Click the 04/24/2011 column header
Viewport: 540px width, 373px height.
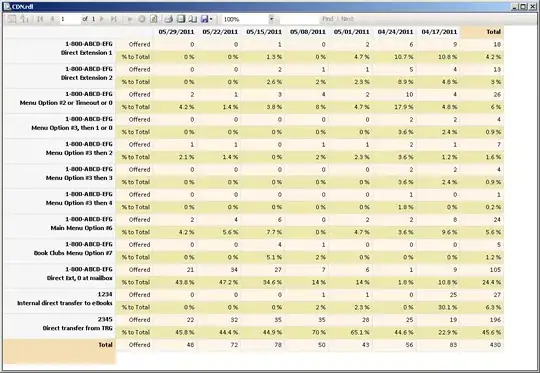395,32
